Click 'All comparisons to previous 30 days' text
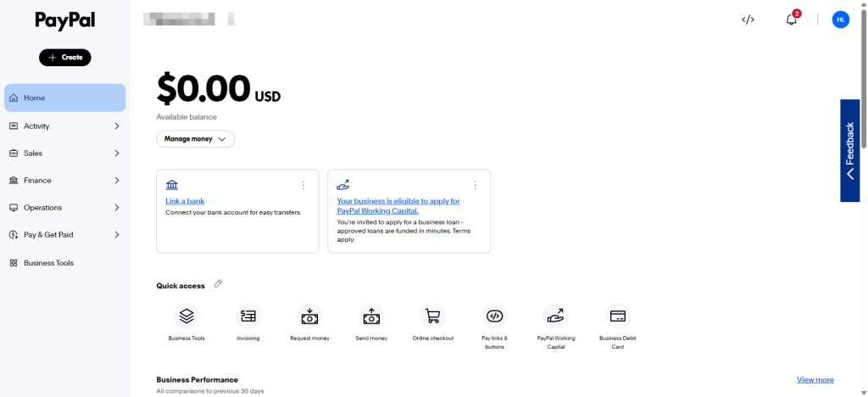868x397 pixels. point(210,391)
